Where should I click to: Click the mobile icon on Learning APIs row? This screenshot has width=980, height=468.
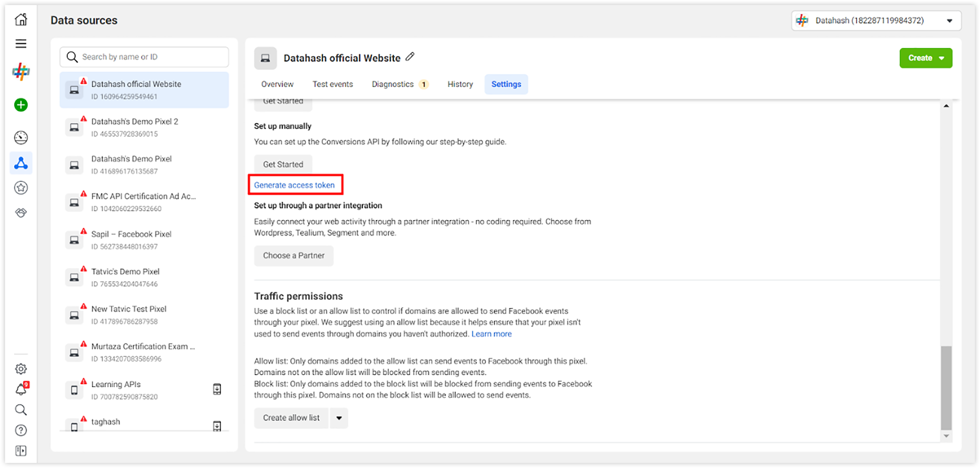pos(74,390)
